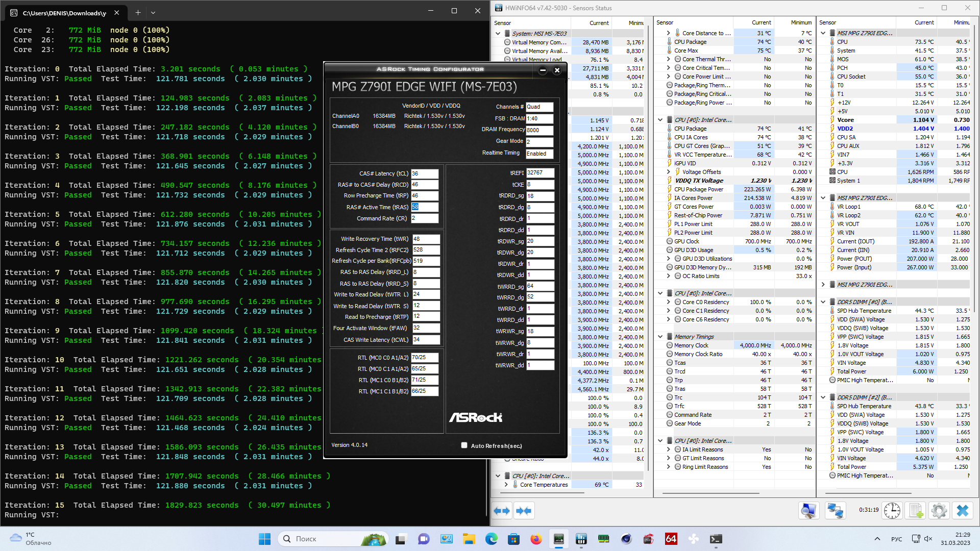
Task: Enable the Auto Refresh checkbox
Action: [x=464, y=445]
